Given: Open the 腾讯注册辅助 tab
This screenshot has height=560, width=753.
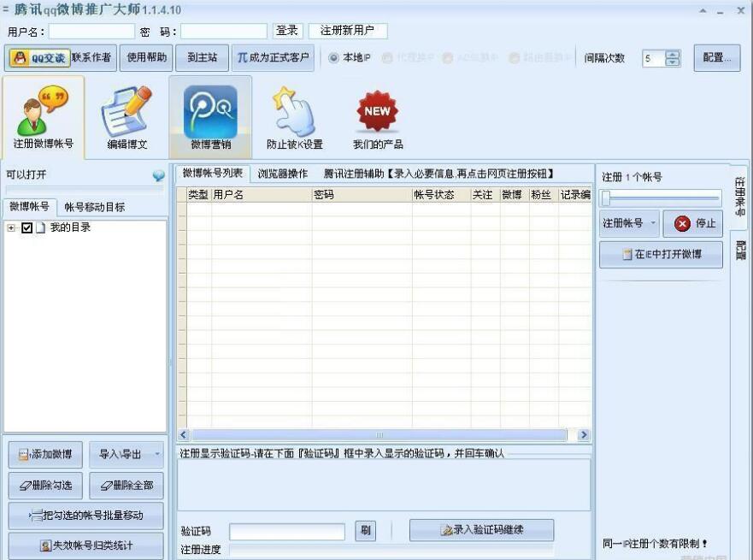Looking at the screenshot, I should 438,174.
